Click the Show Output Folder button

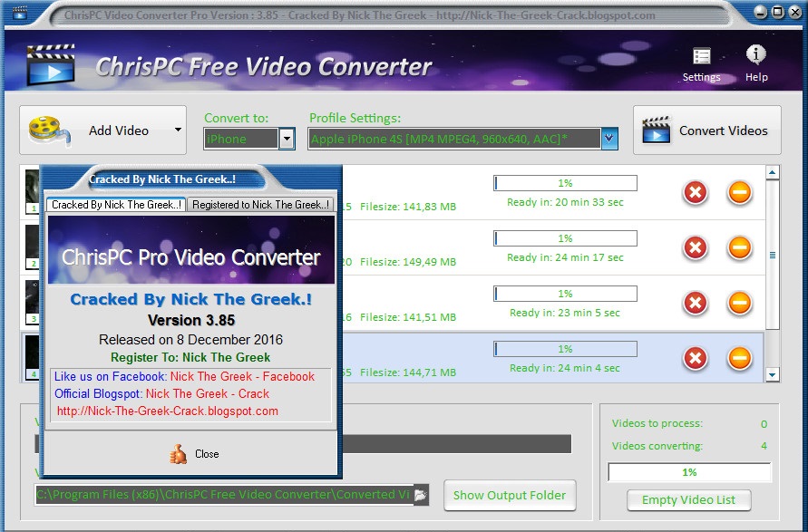pyautogui.click(x=509, y=495)
